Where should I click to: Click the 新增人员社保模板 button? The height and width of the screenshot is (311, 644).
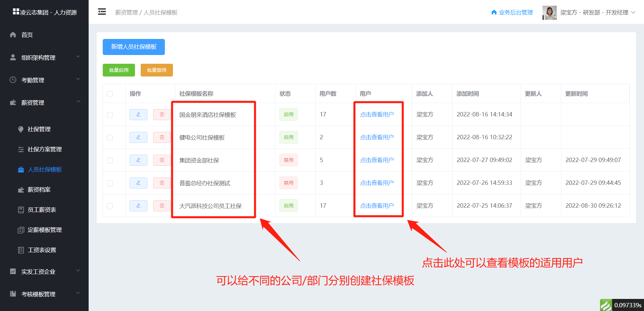pos(134,47)
